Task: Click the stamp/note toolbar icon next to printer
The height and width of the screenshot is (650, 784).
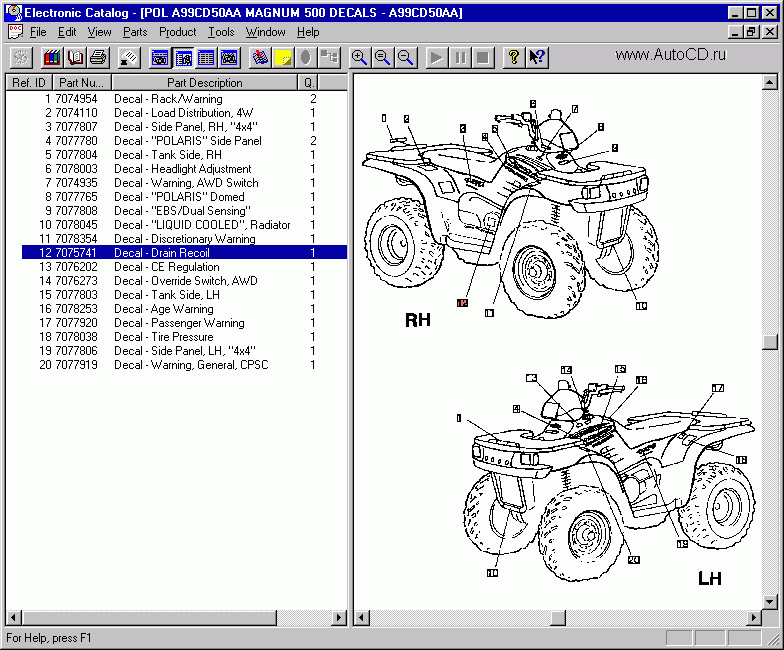Action: click(129, 58)
